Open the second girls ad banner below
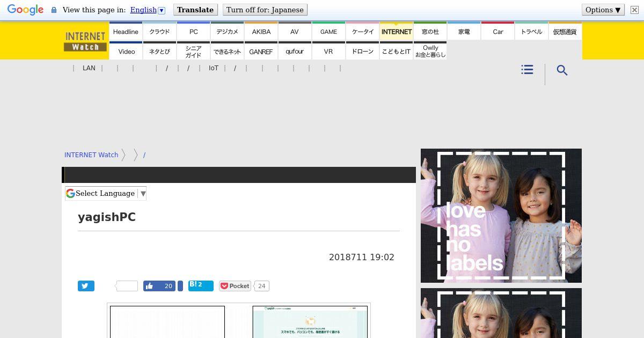The width and height of the screenshot is (644, 338). point(501,313)
